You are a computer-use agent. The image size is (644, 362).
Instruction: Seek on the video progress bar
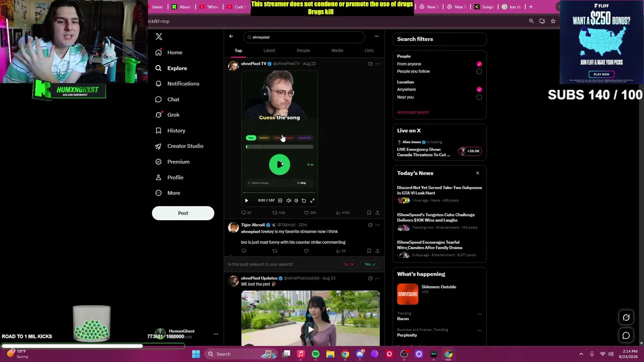click(x=280, y=193)
